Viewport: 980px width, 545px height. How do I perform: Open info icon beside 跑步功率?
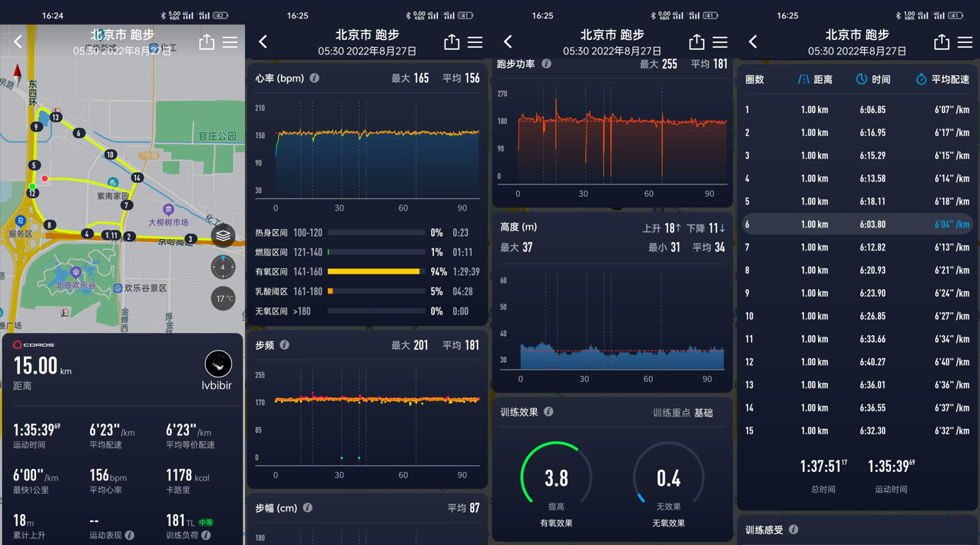coord(546,64)
